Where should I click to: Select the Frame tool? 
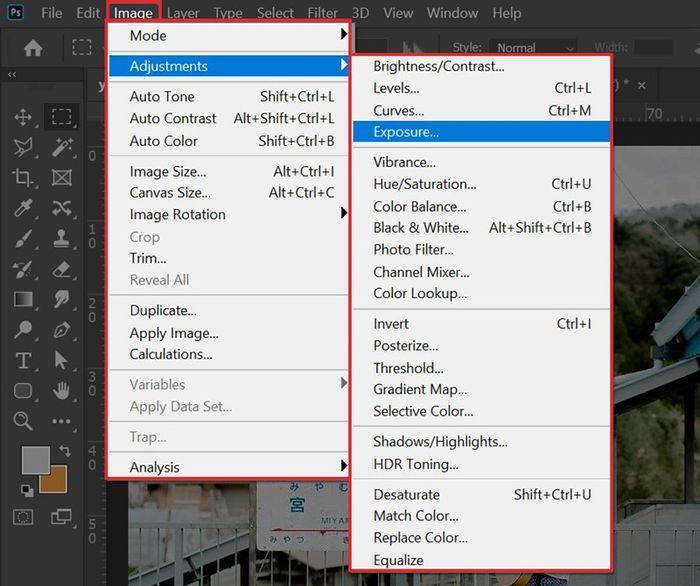62,178
